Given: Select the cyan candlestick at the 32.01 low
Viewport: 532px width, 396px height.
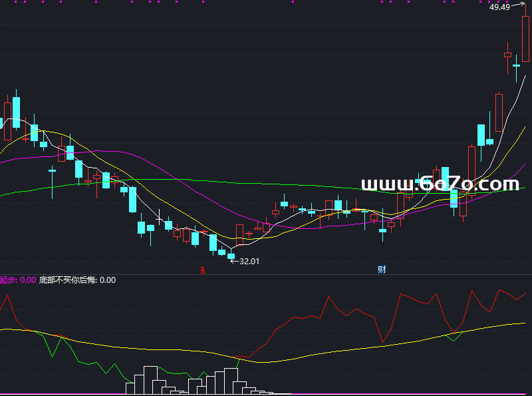Looking at the screenshot, I should click(231, 255).
